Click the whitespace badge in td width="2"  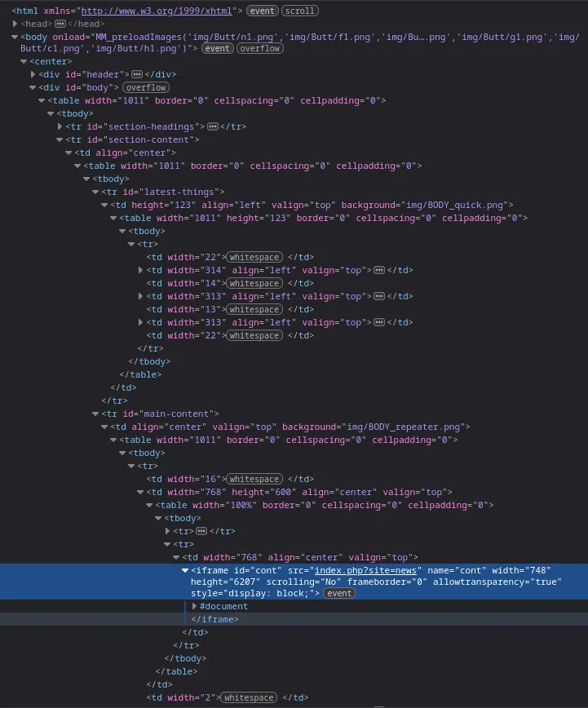[x=249, y=697]
